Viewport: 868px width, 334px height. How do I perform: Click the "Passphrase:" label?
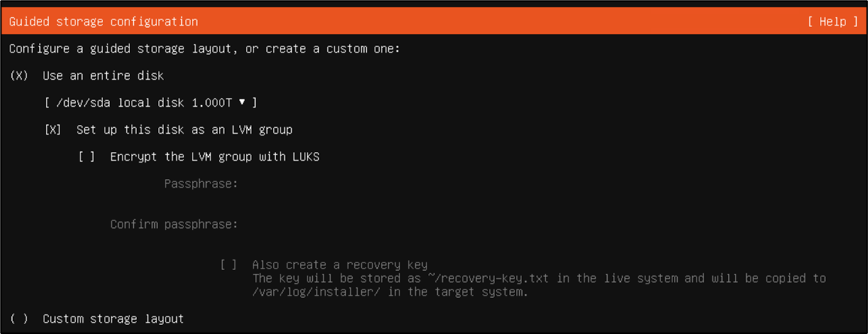201,184
